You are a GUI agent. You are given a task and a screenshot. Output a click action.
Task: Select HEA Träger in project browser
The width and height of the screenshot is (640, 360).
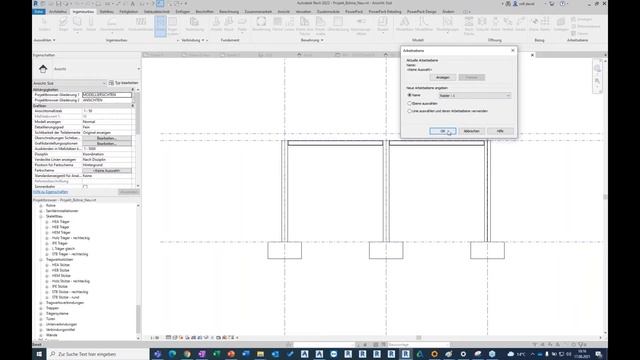[61, 222]
